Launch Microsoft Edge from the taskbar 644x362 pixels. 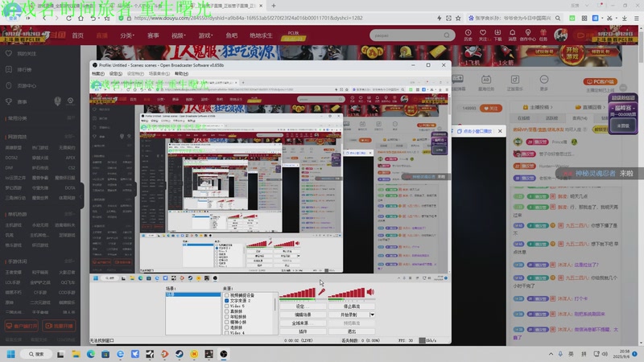tap(90, 354)
